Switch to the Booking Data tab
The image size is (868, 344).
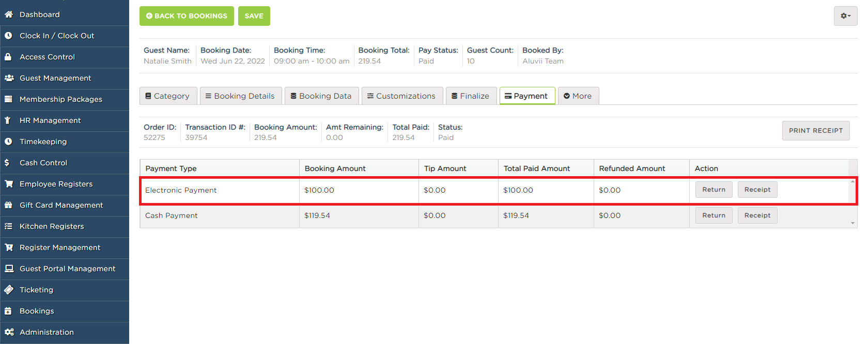coord(321,96)
